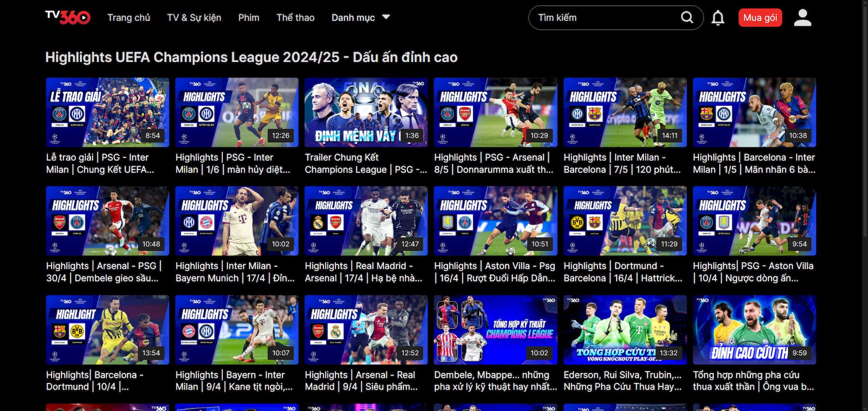Open title Aston Villa - Psg Rượt Đuổi Hấp Dẫn
The width and height of the screenshot is (868, 411).
click(495, 272)
